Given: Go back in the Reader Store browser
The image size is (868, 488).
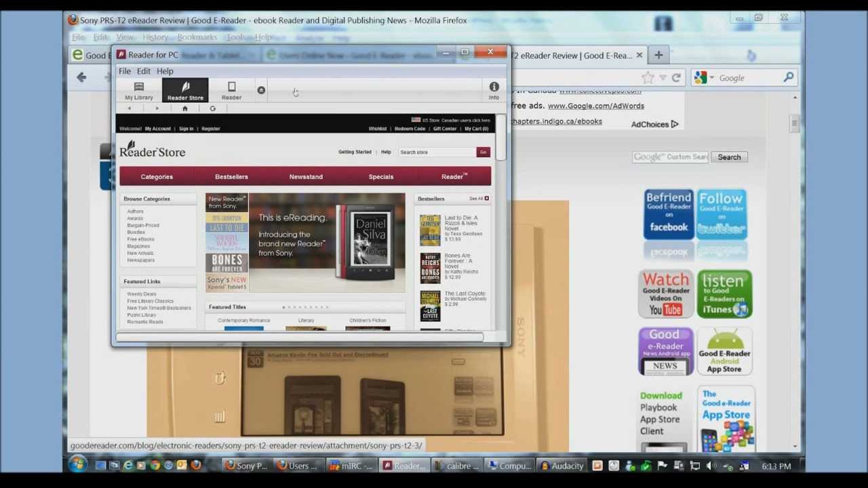Looking at the screenshot, I should 129,108.
